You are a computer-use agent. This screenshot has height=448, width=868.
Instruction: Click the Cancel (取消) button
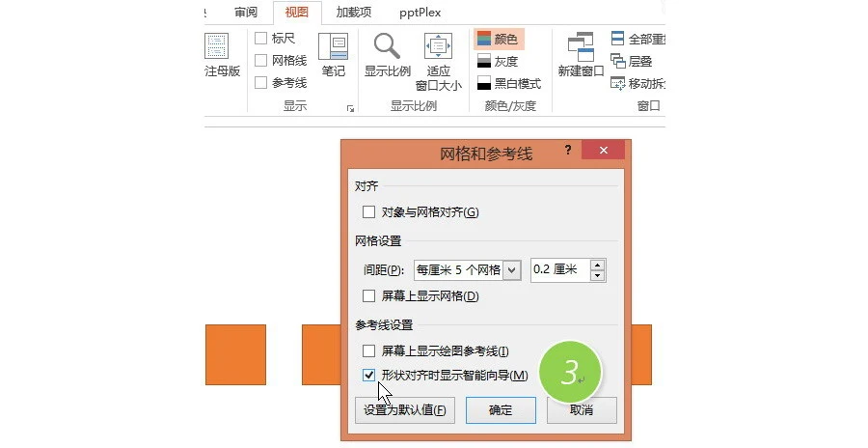point(582,410)
